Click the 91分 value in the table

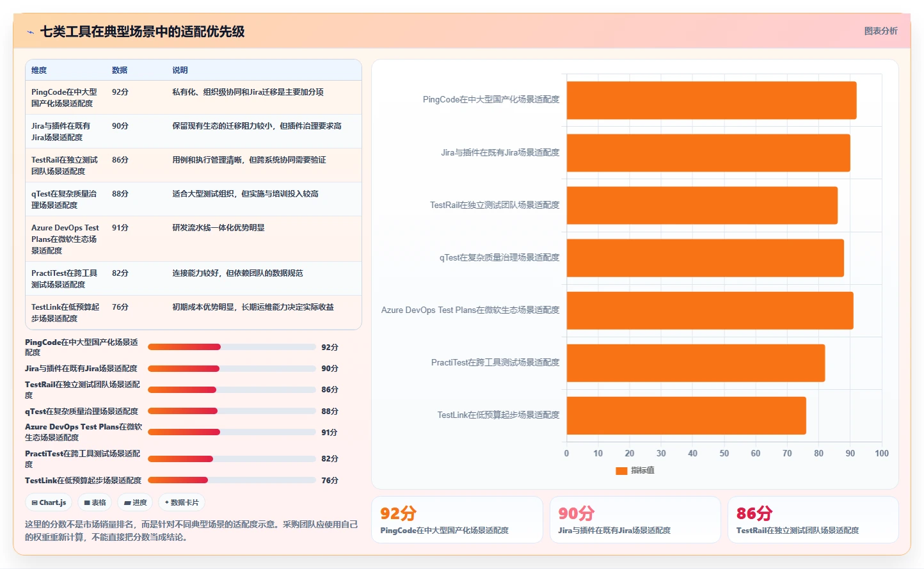[x=120, y=228]
